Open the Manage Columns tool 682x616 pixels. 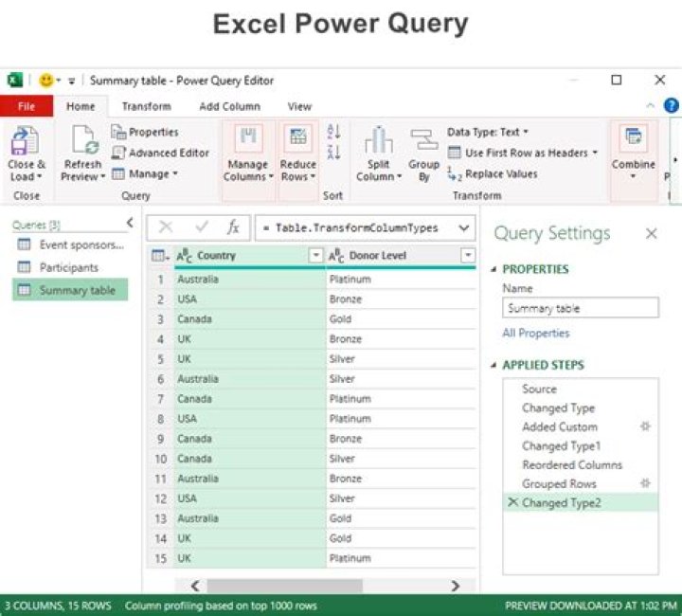pyautogui.click(x=247, y=138)
